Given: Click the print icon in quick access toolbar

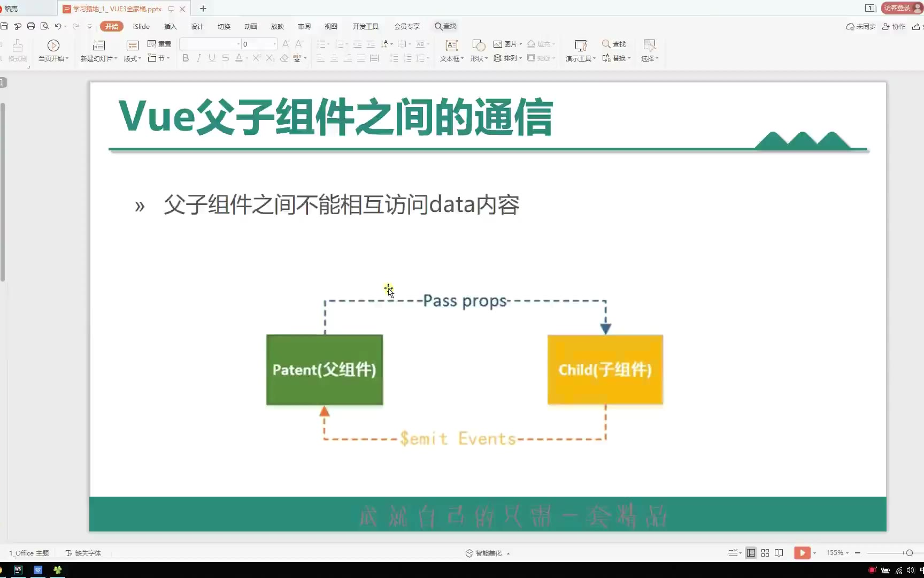Looking at the screenshot, I should tap(31, 26).
